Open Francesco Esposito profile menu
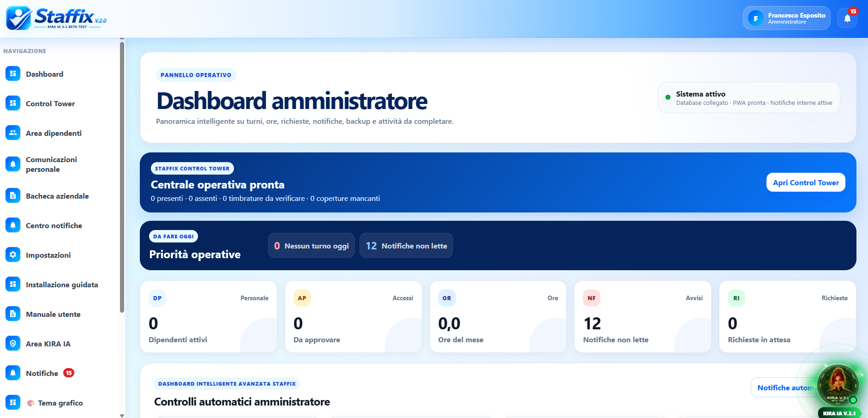Image resolution: width=868 pixels, height=418 pixels. click(786, 18)
